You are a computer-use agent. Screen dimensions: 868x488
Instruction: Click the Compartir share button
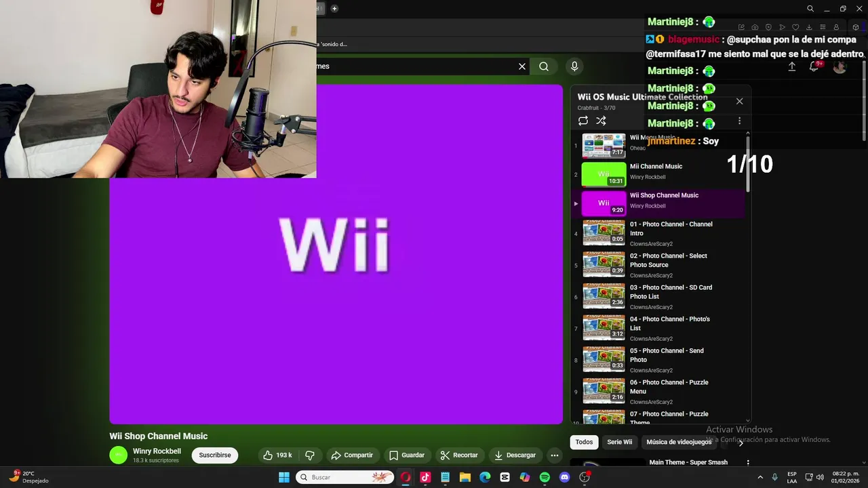352,455
